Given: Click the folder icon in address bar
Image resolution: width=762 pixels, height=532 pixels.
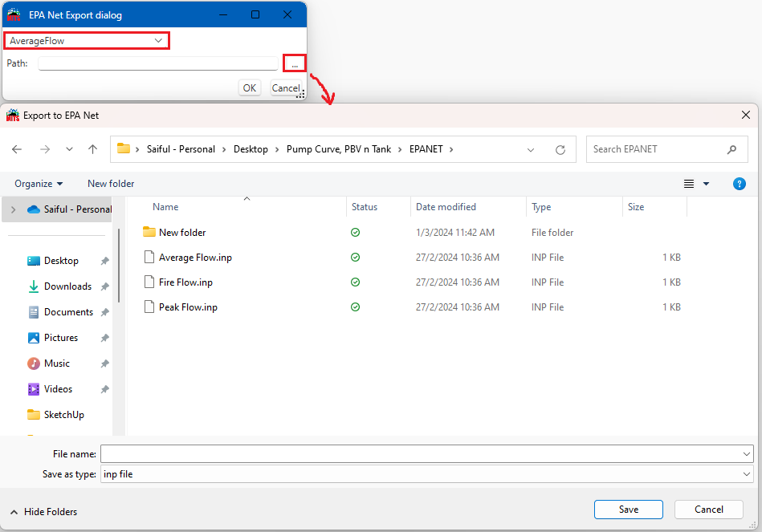Looking at the screenshot, I should (x=124, y=148).
